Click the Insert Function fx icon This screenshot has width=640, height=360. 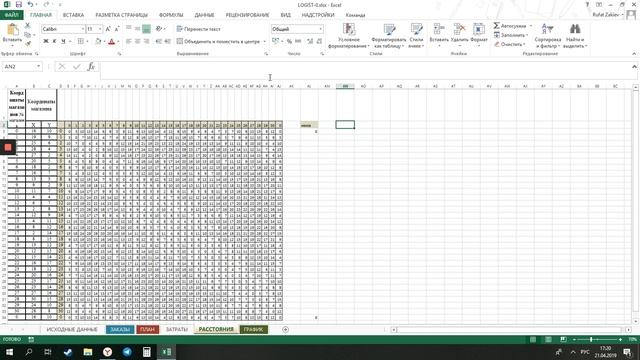click(91, 67)
